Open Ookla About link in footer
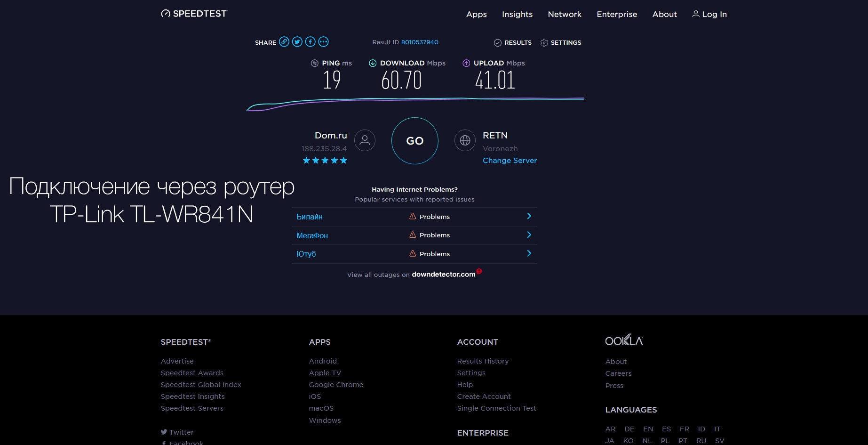Image resolution: width=868 pixels, height=445 pixels. [616, 362]
